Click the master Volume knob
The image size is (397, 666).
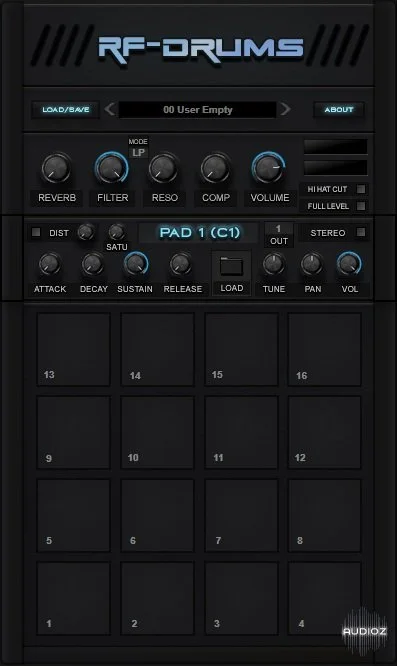click(x=268, y=168)
